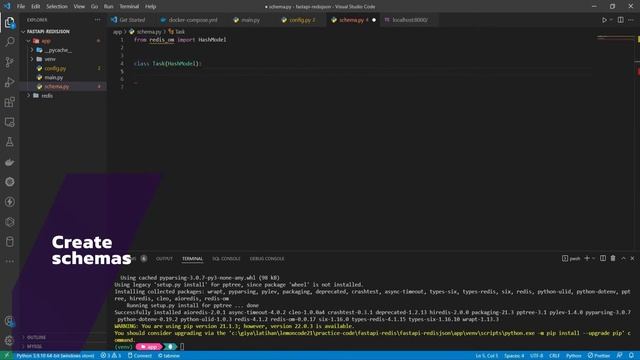Open the database cylinder view in the activity bar
Image resolution: width=640 pixels, height=360 pixels.
(x=9, y=242)
